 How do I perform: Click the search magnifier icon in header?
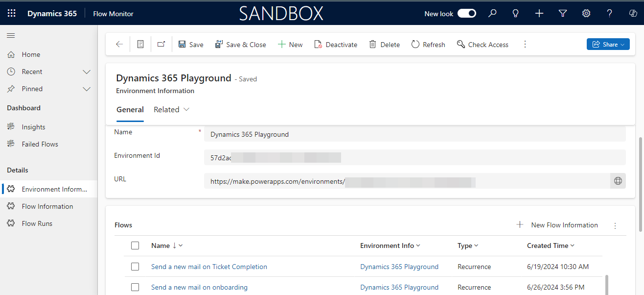pyautogui.click(x=492, y=14)
